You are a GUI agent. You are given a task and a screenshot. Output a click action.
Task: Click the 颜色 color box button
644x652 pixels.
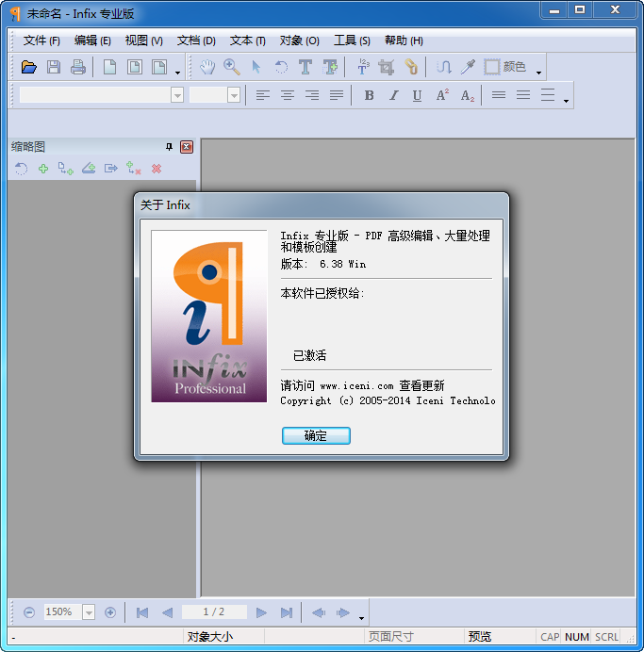point(505,67)
